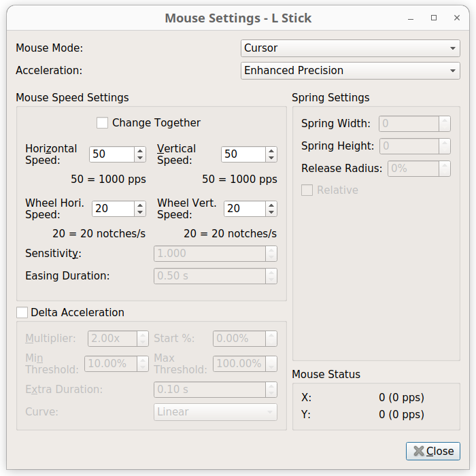Click the "50 = 1000 pps" text under Horizontal Speed
Screen dimensions: 476x476
pos(108,179)
